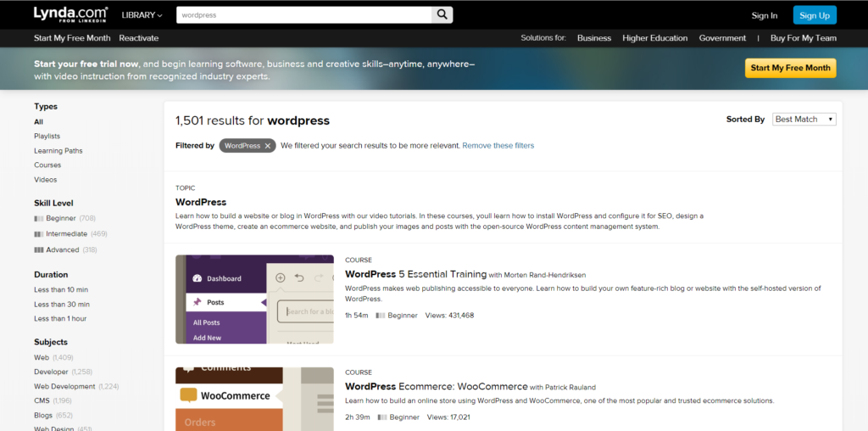Click Reactivate in the navigation bar
The height and width of the screenshot is (431, 868).
tap(139, 38)
